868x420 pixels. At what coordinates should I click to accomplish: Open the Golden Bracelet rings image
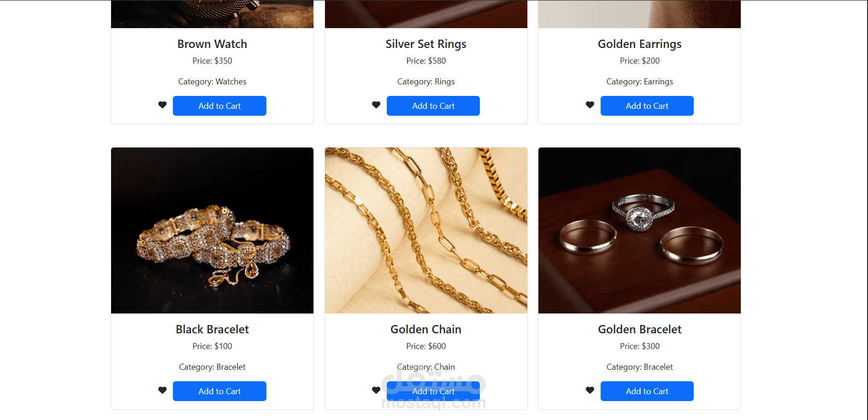[639, 231]
